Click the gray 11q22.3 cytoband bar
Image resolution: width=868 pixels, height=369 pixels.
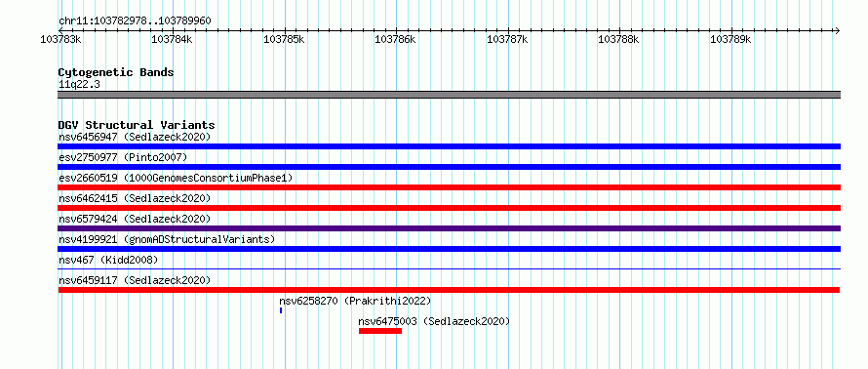(x=449, y=95)
